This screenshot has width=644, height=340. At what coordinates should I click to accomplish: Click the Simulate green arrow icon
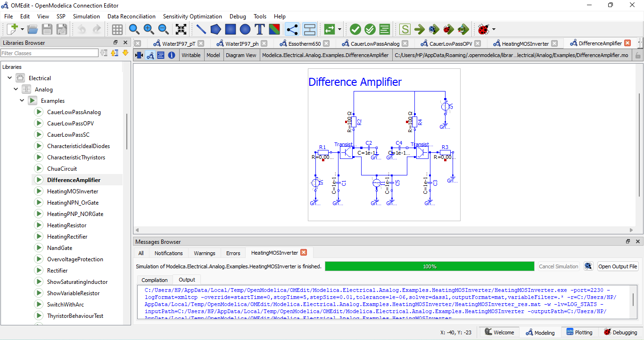point(420,29)
